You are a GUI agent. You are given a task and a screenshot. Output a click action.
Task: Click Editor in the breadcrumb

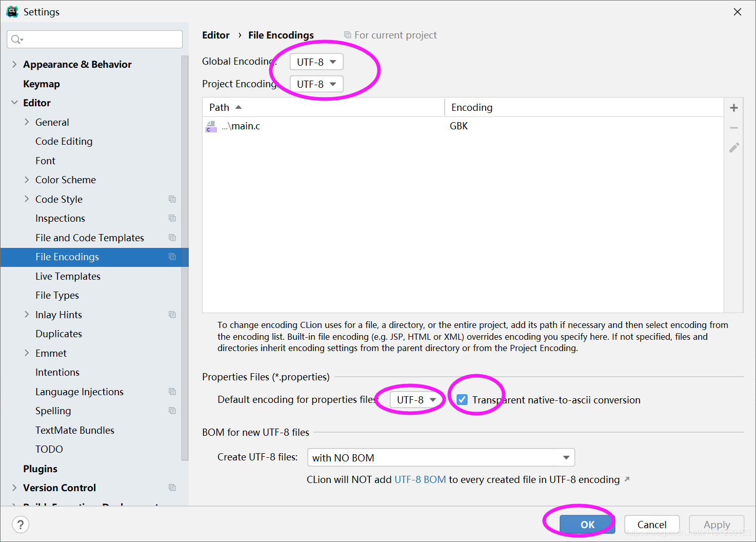[216, 35]
